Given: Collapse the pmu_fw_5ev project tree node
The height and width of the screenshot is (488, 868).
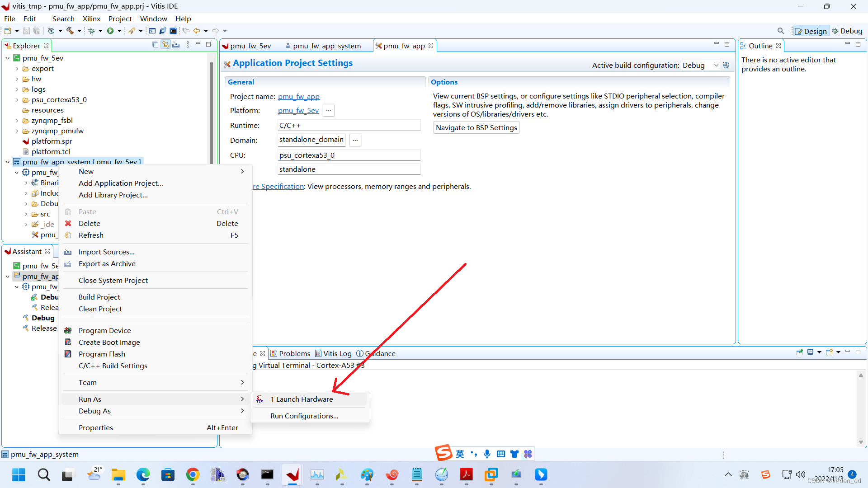Looking at the screenshot, I should [x=8, y=58].
